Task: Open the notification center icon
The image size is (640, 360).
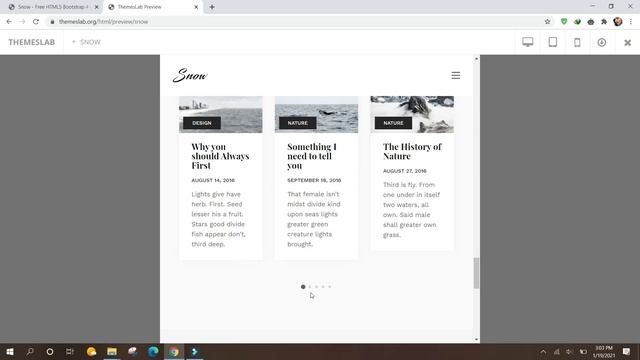Action: (x=627, y=351)
